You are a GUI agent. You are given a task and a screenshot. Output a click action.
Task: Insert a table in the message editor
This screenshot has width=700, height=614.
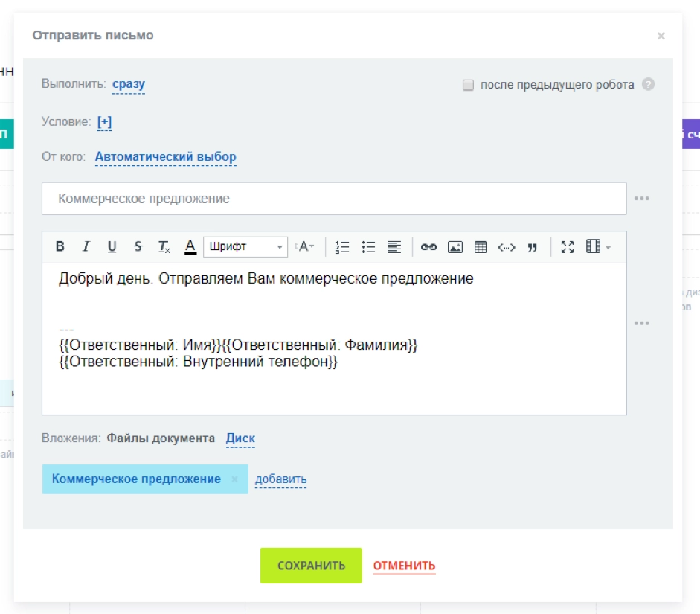pyautogui.click(x=482, y=247)
